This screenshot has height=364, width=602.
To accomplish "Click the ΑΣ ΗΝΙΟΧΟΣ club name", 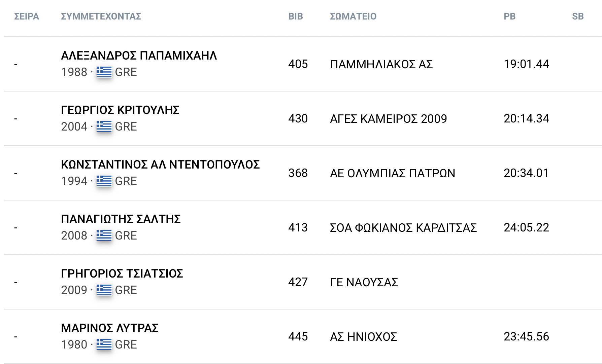I will (x=364, y=336).
